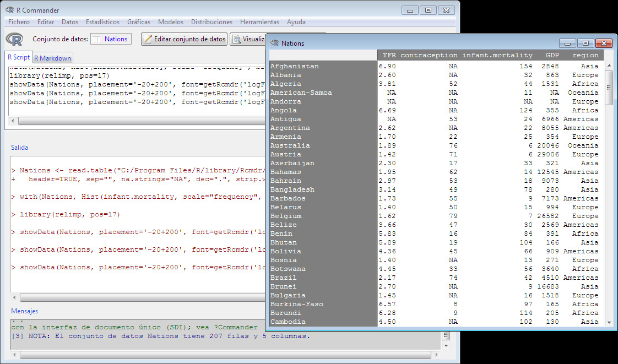Click the GDP column header

tap(552, 55)
